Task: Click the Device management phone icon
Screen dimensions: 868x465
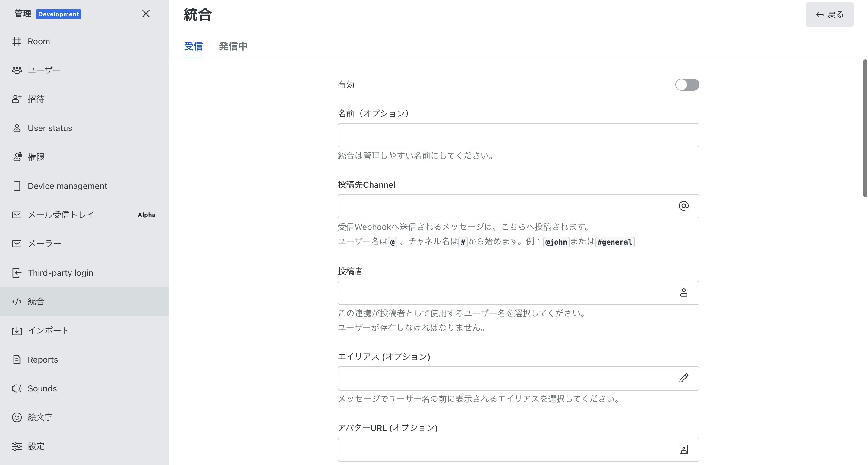Action: point(17,186)
